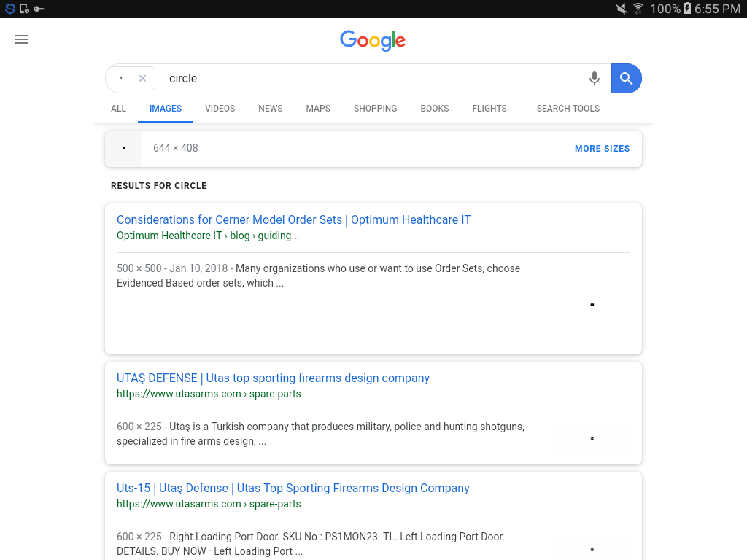747x560 pixels.
Task: Click the blue search magnifier button
Action: pos(627,78)
